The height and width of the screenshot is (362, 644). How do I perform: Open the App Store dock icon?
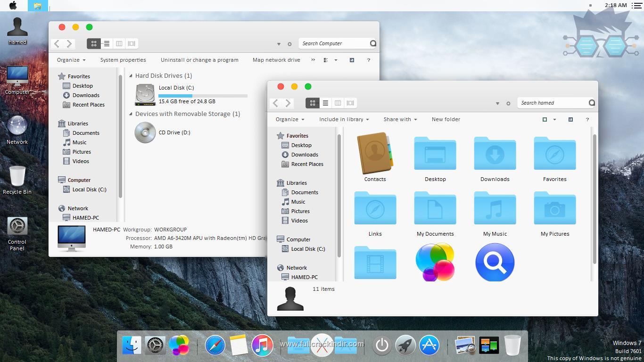(x=429, y=346)
